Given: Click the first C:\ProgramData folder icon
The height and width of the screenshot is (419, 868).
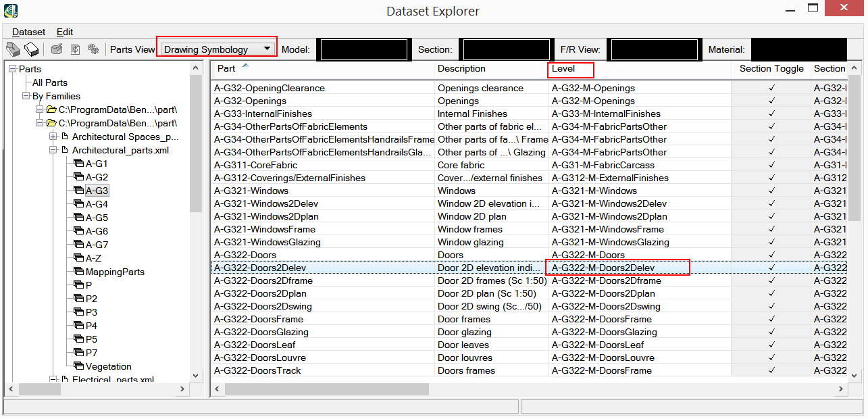Looking at the screenshot, I should pyautogui.click(x=51, y=109).
